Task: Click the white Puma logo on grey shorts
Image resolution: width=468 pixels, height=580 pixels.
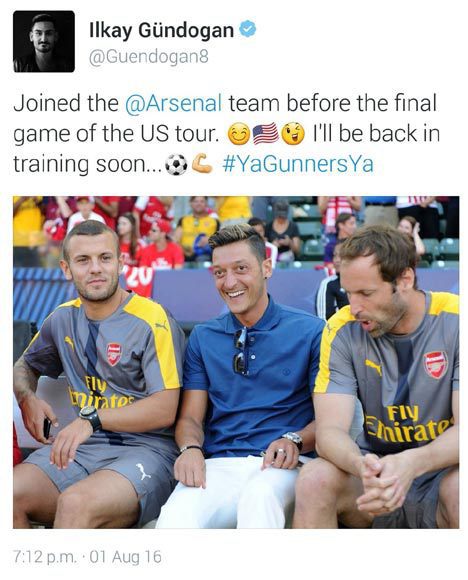Action: click(143, 472)
